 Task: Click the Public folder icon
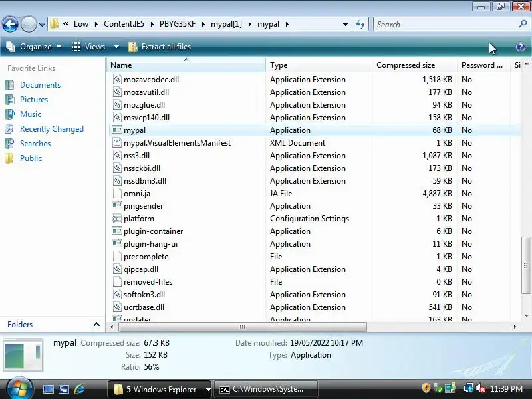[9, 158]
